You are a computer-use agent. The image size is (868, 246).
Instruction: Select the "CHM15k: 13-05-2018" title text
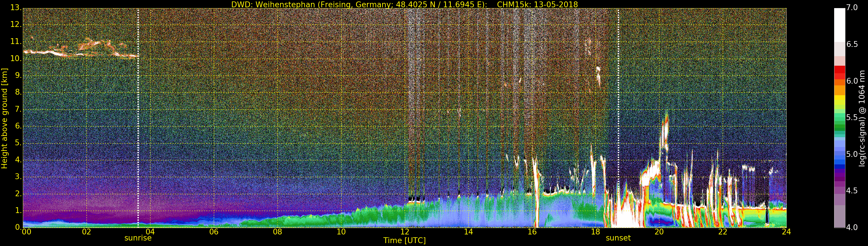pyautogui.click(x=538, y=4)
